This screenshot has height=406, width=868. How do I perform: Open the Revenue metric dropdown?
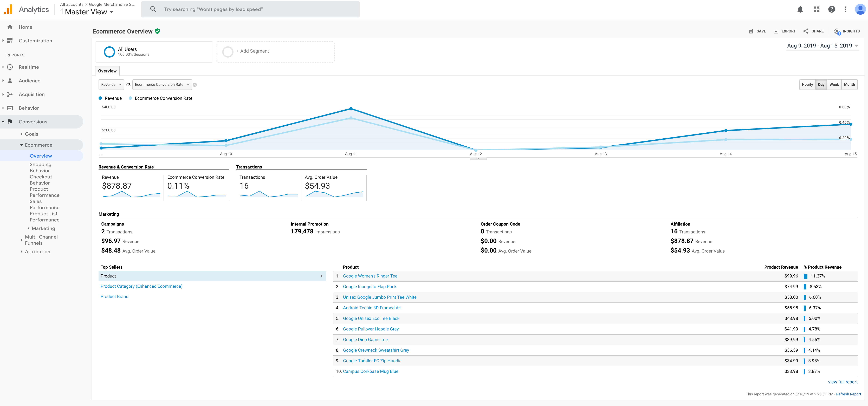click(111, 85)
